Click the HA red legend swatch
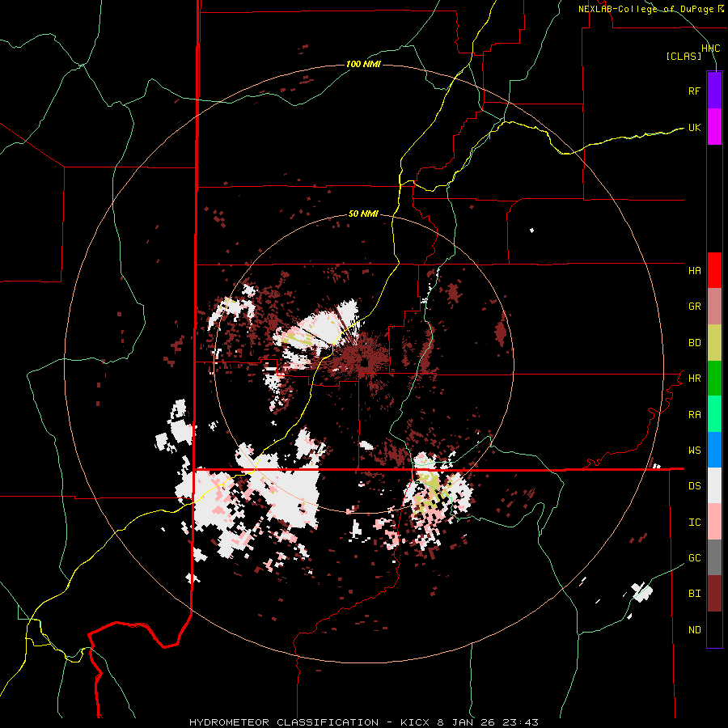 pos(714,270)
